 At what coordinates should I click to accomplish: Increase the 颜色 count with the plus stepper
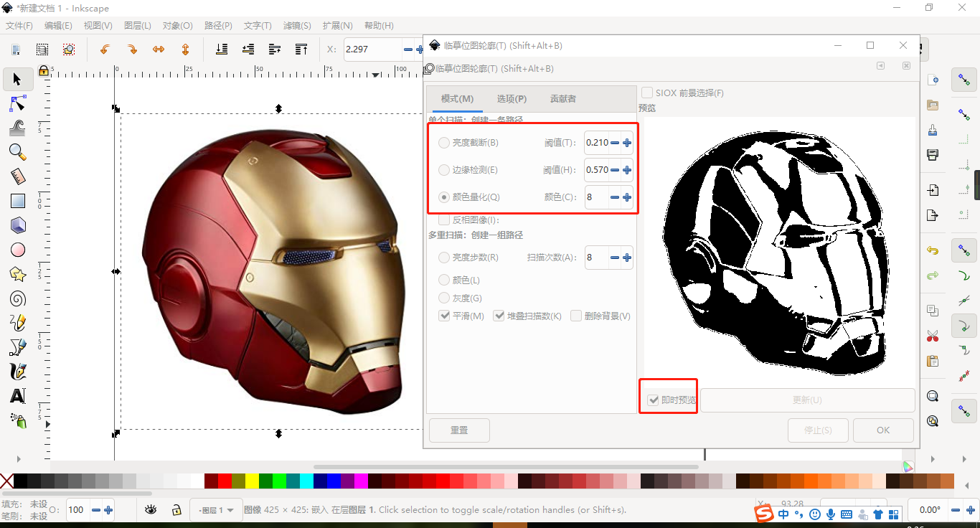click(x=626, y=197)
